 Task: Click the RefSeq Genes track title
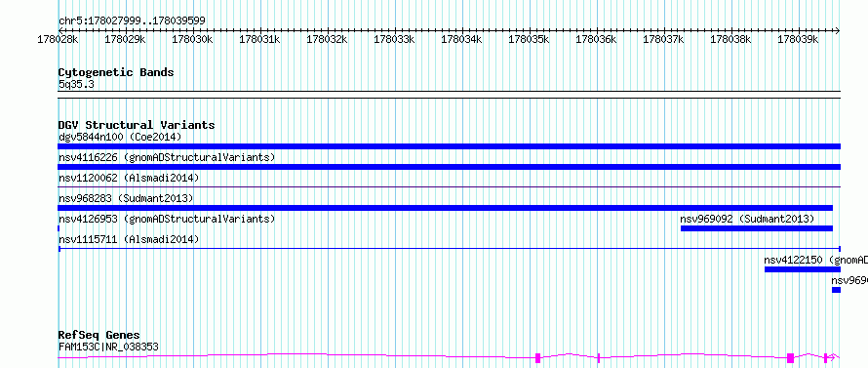click(99, 336)
